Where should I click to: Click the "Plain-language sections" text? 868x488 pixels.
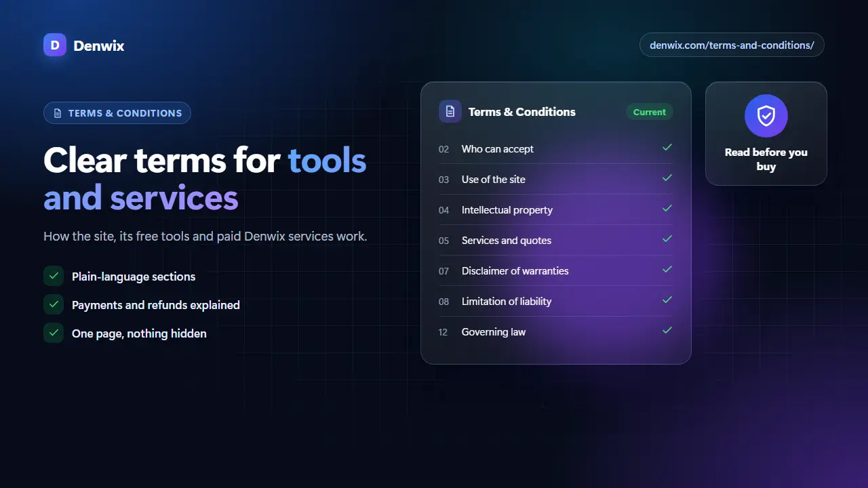tap(134, 277)
